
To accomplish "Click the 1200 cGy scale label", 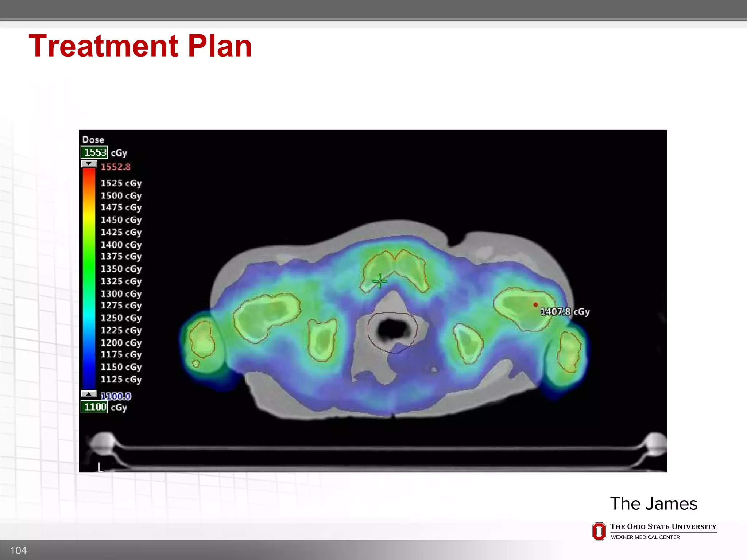I will coord(121,343).
